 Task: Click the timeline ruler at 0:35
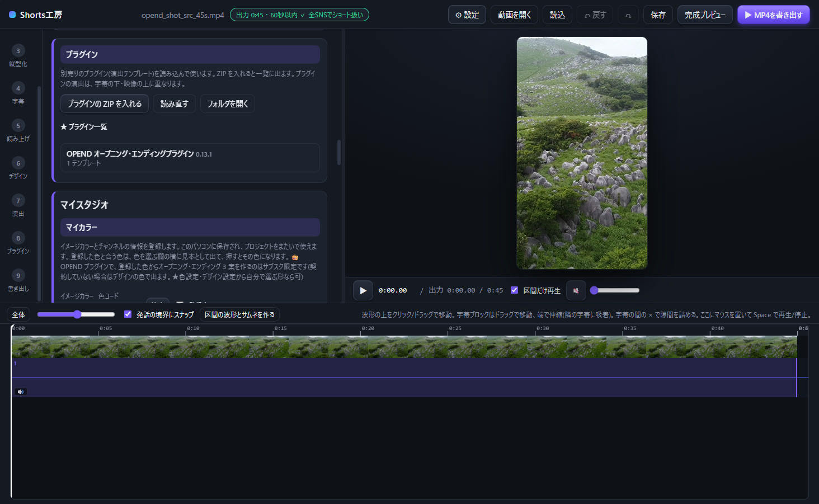630,329
